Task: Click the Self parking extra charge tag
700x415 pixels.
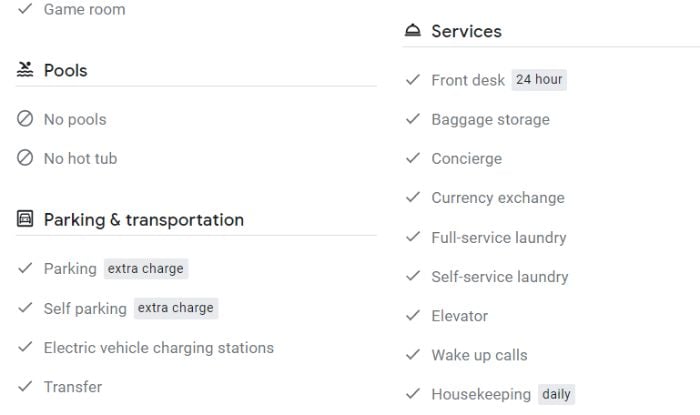Action: pyautogui.click(x=176, y=308)
